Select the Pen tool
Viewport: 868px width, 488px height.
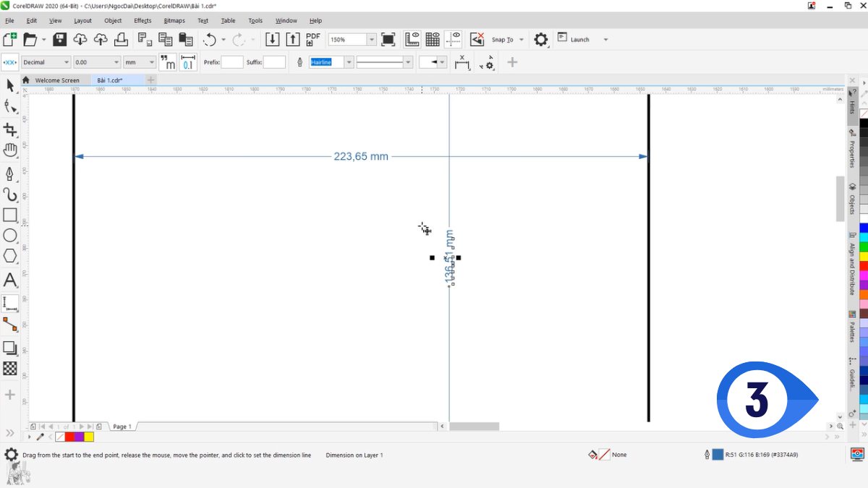[x=10, y=174]
